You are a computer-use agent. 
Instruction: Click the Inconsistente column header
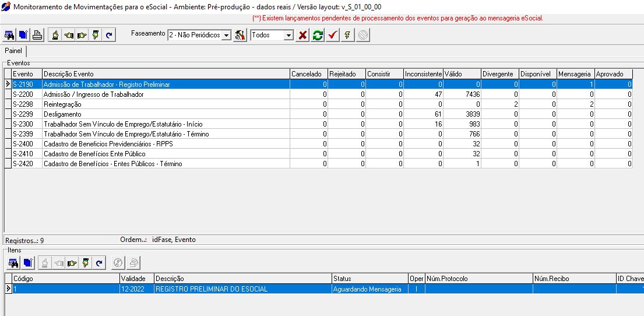tap(424, 74)
